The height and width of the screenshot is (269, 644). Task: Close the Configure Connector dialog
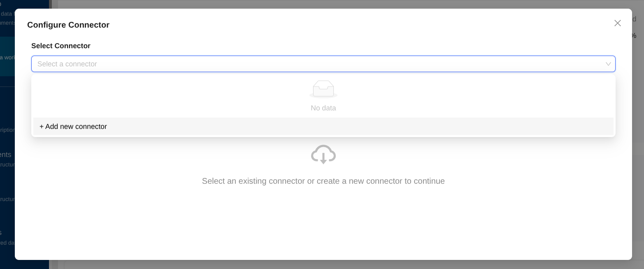[x=617, y=23]
